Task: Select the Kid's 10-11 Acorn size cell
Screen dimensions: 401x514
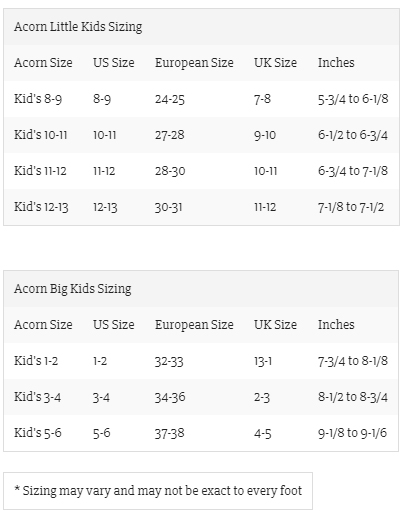Action: point(41,135)
